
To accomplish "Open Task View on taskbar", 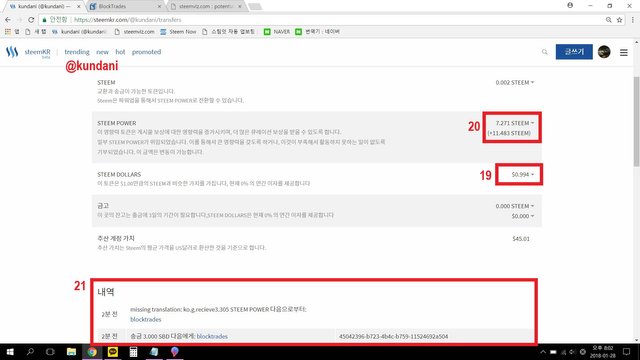I will [x=50, y=351].
